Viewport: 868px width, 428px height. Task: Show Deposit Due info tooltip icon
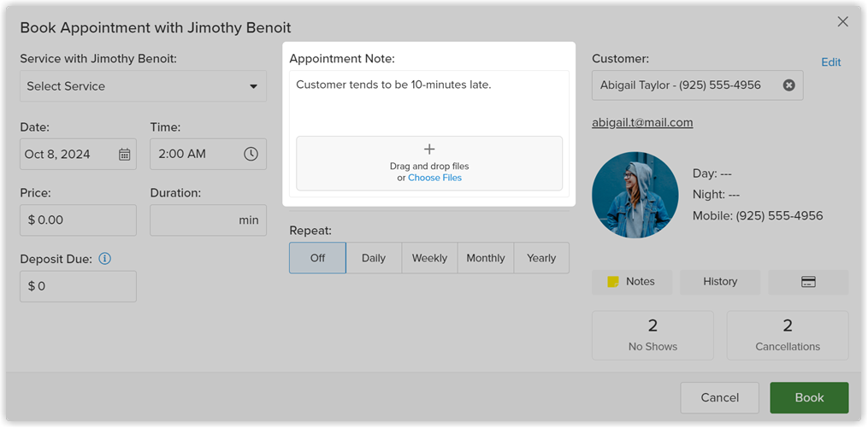click(104, 258)
